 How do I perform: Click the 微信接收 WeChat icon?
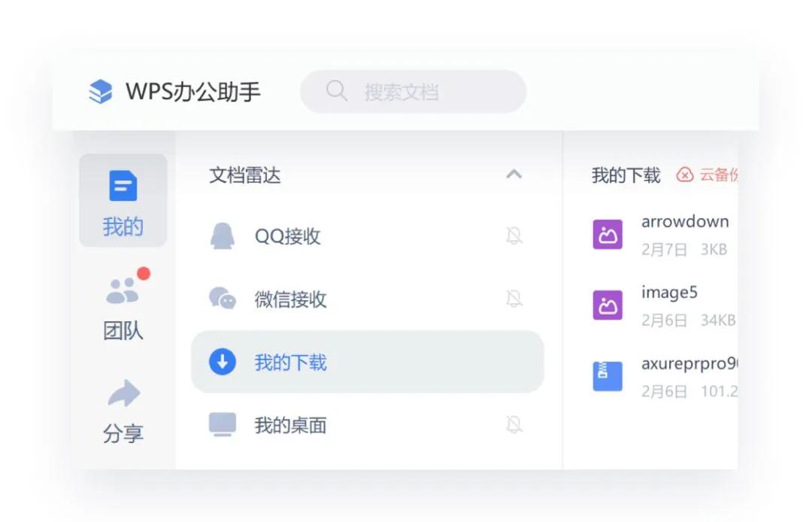(222, 299)
